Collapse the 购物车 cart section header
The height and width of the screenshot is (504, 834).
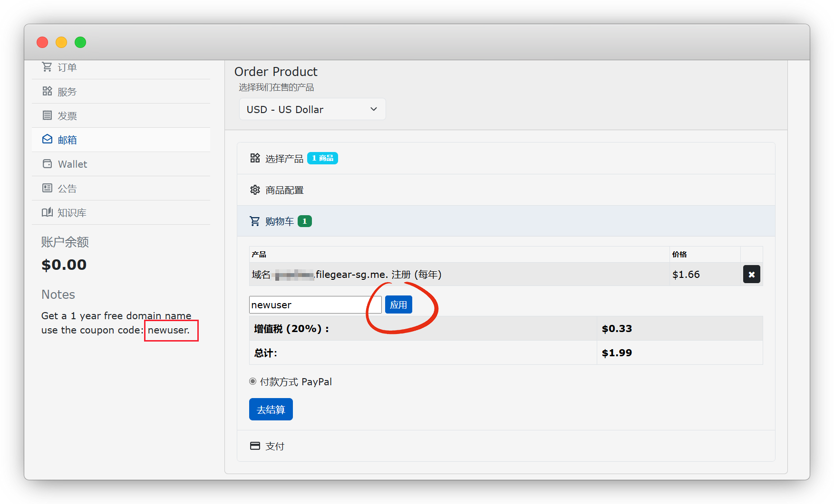[280, 221]
